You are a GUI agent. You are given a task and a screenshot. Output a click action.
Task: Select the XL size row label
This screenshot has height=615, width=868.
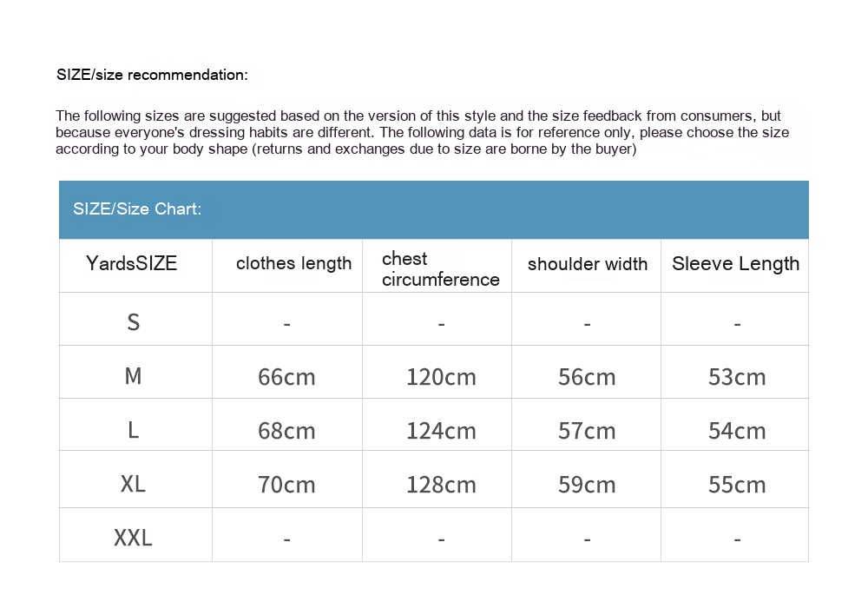pos(133,484)
